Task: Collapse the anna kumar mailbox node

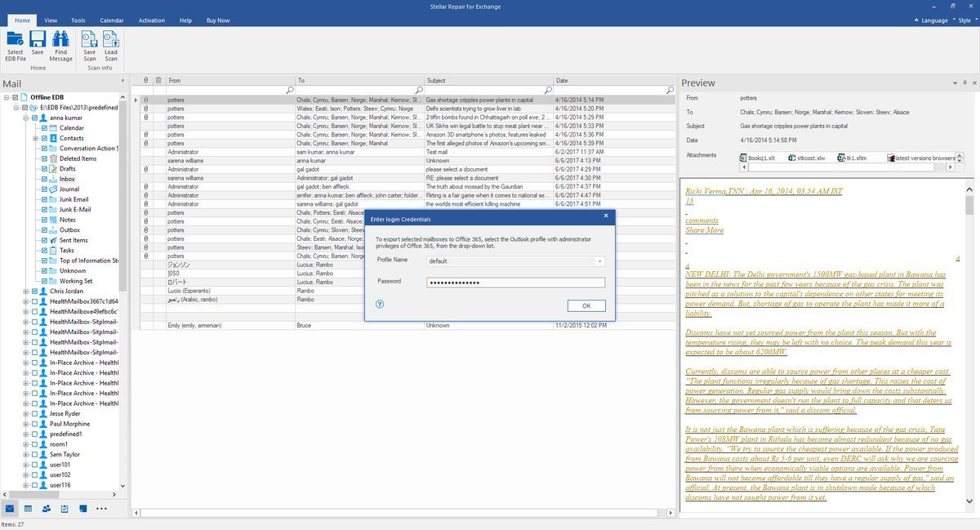Action: [25, 118]
